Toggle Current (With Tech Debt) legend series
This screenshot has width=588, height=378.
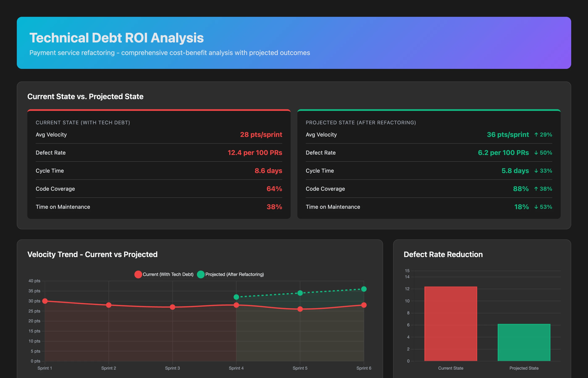tap(164, 274)
